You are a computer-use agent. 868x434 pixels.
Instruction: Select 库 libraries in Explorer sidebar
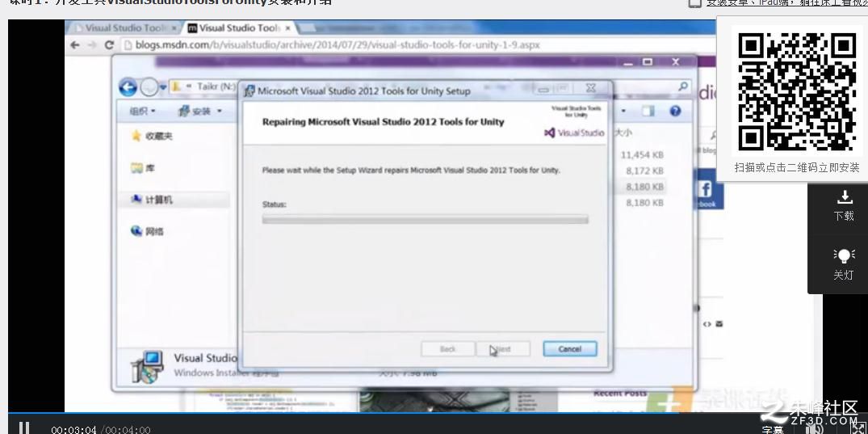[144, 168]
